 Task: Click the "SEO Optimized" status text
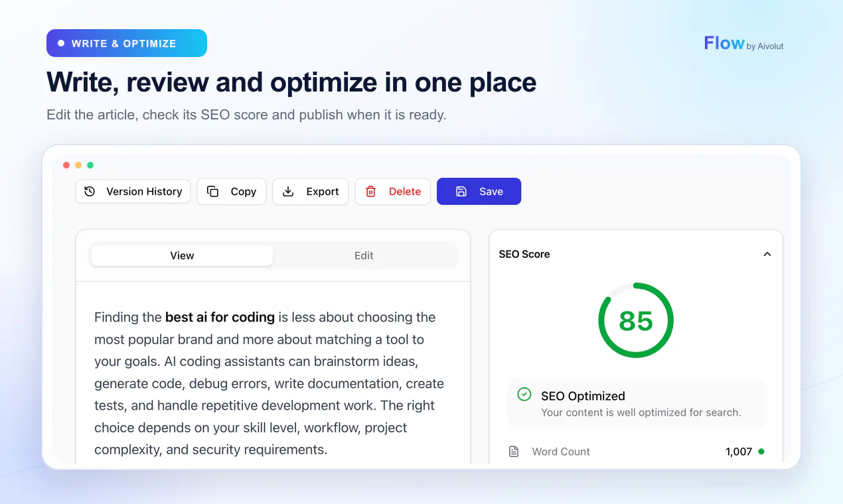click(x=583, y=396)
